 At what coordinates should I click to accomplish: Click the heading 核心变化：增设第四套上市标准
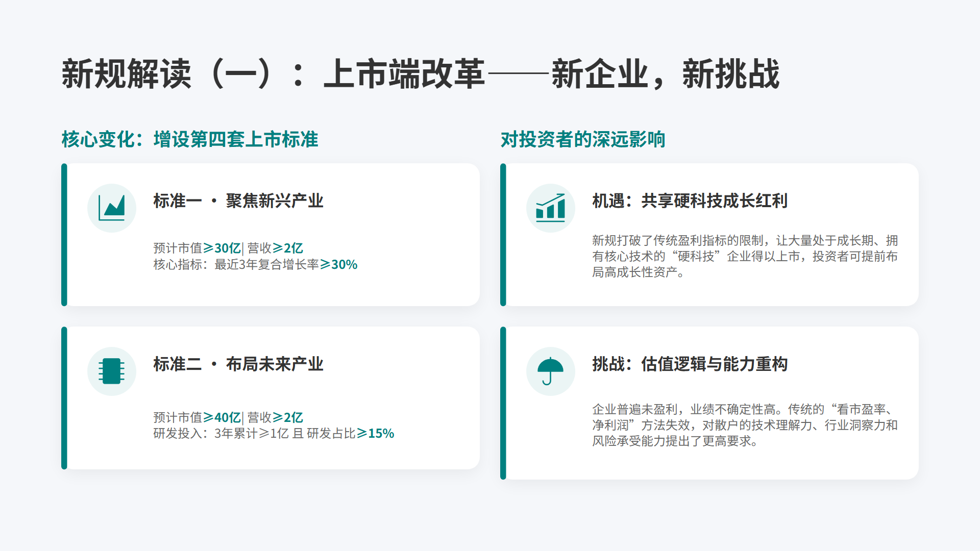(190, 139)
